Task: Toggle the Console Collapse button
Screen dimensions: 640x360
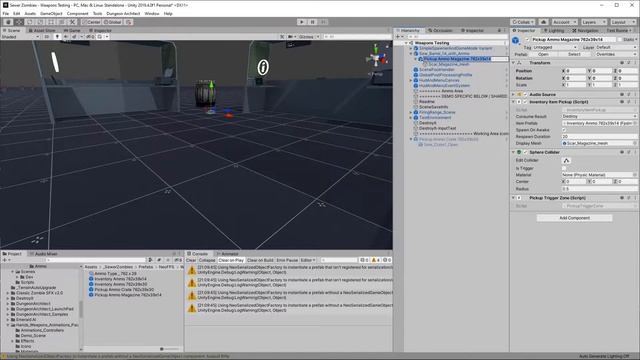Action: [x=207, y=260]
